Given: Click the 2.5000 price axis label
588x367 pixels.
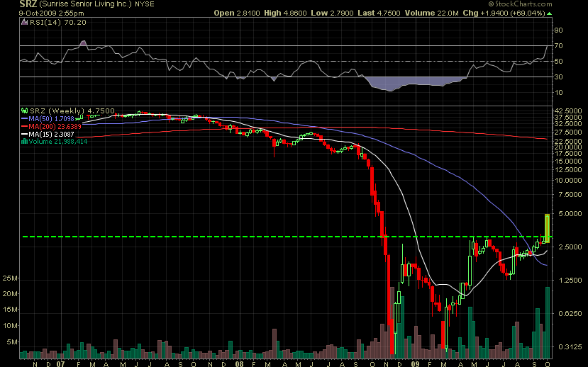Looking at the screenshot, I should tap(570, 247).
